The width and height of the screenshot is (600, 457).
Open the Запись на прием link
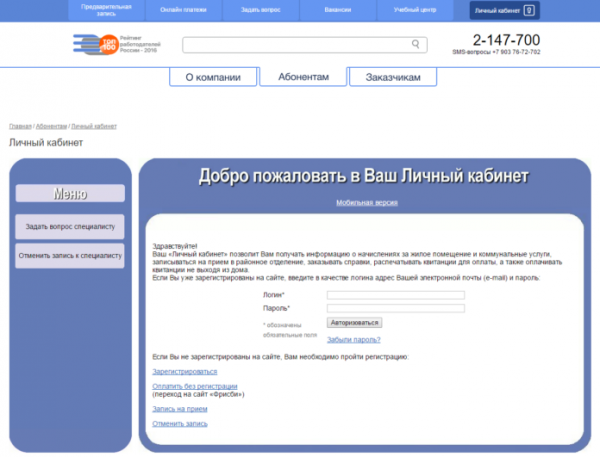tap(180, 409)
